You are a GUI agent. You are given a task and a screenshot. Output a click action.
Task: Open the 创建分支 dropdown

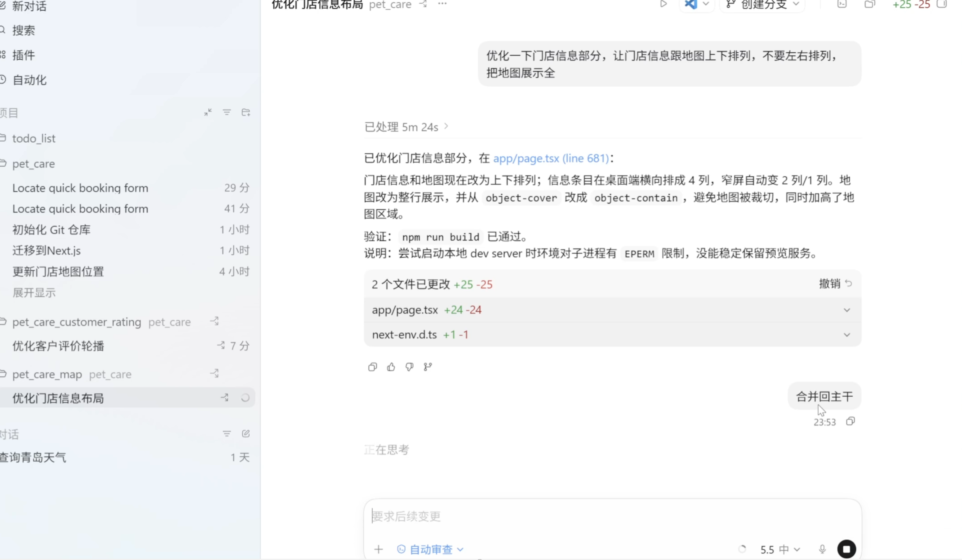click(x=763, y=5)
